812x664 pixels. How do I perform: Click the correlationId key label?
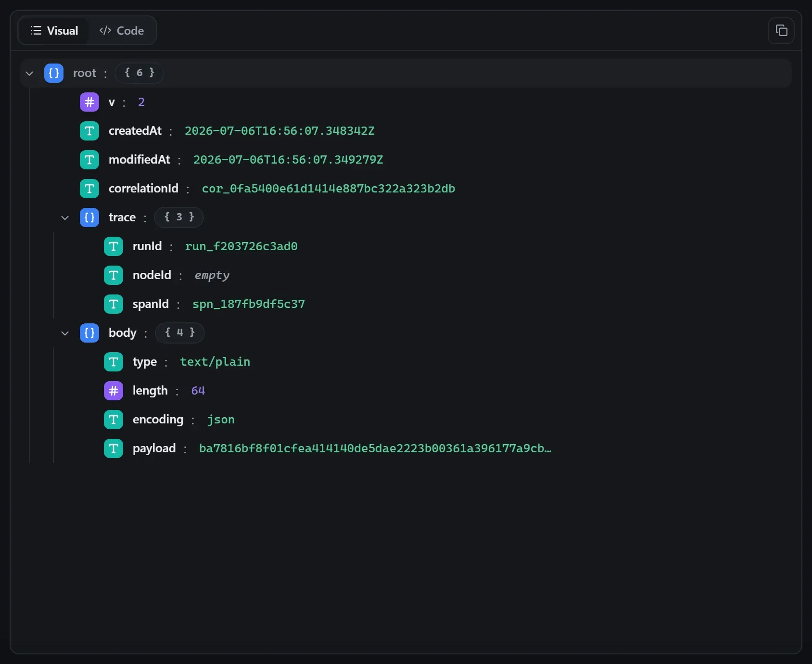(x=143, y=189)
